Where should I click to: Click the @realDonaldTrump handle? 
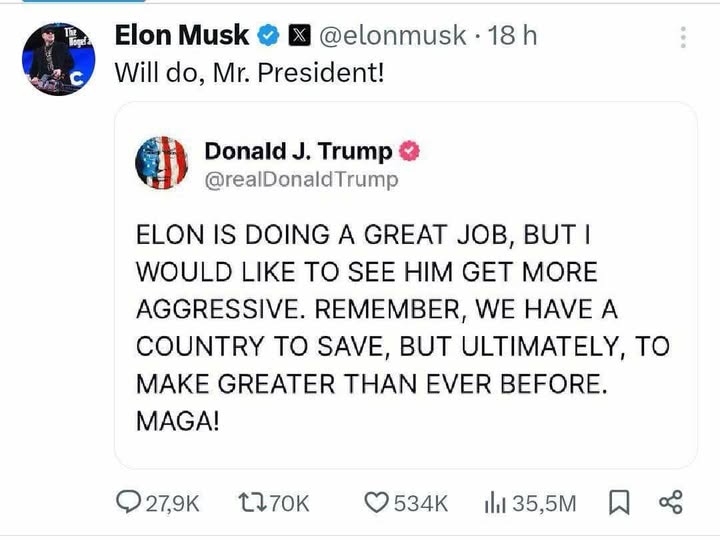(301, 179)
